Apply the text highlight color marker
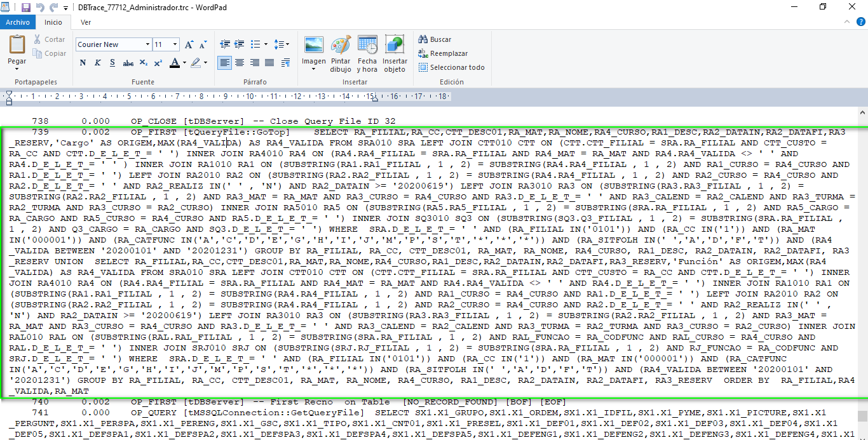The height and width of the screenshot is (440, 868). point(196,63)
